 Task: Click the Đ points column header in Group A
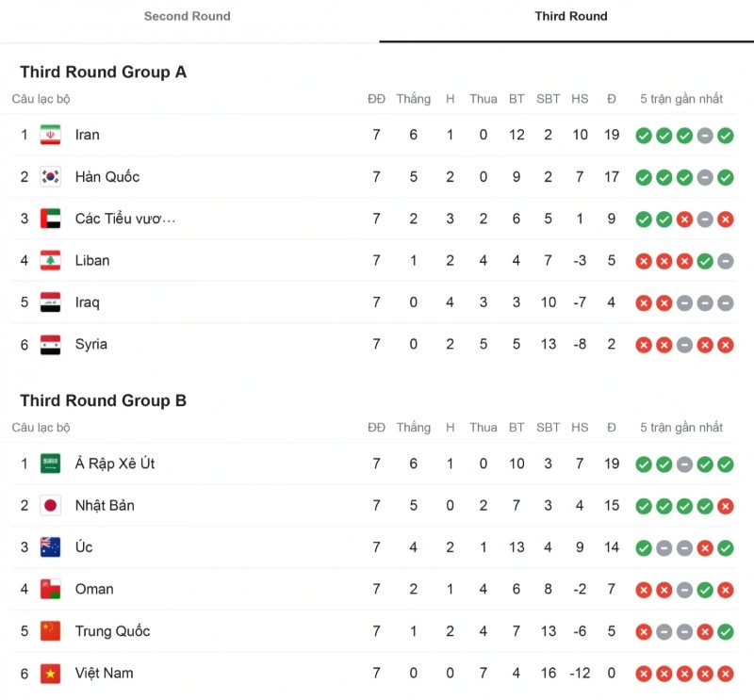tap(612, 99)
